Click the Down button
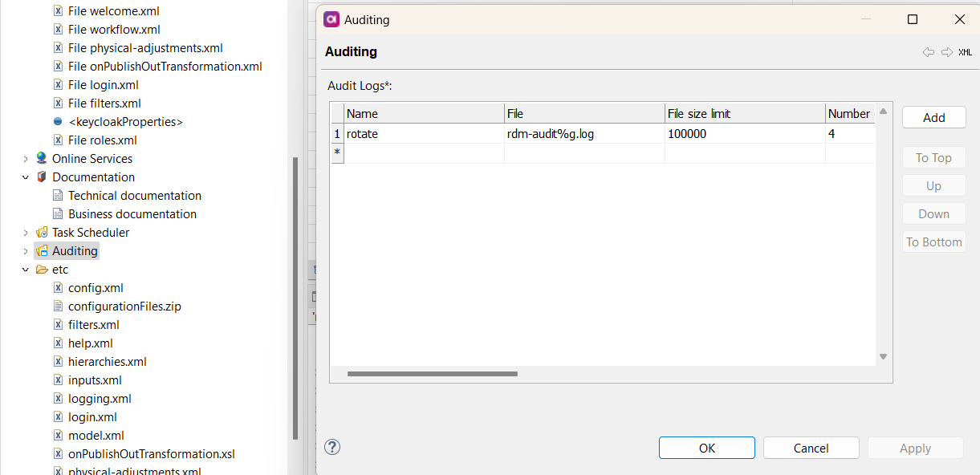 coord(933,213)
